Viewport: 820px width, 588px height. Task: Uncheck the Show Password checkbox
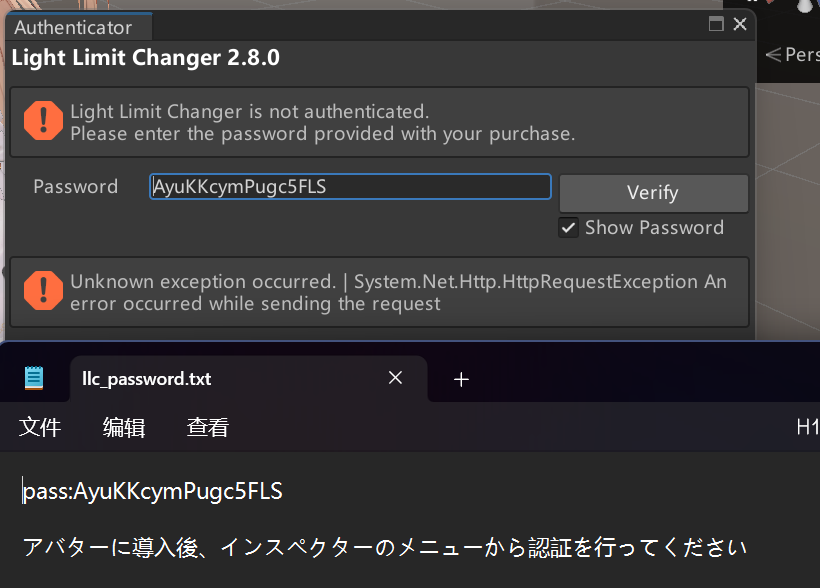[568, 228]
